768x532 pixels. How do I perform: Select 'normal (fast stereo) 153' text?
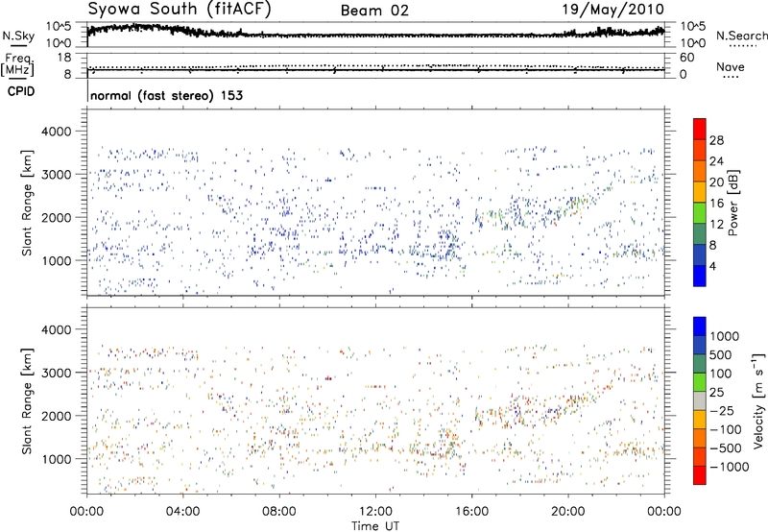(166, 95)
